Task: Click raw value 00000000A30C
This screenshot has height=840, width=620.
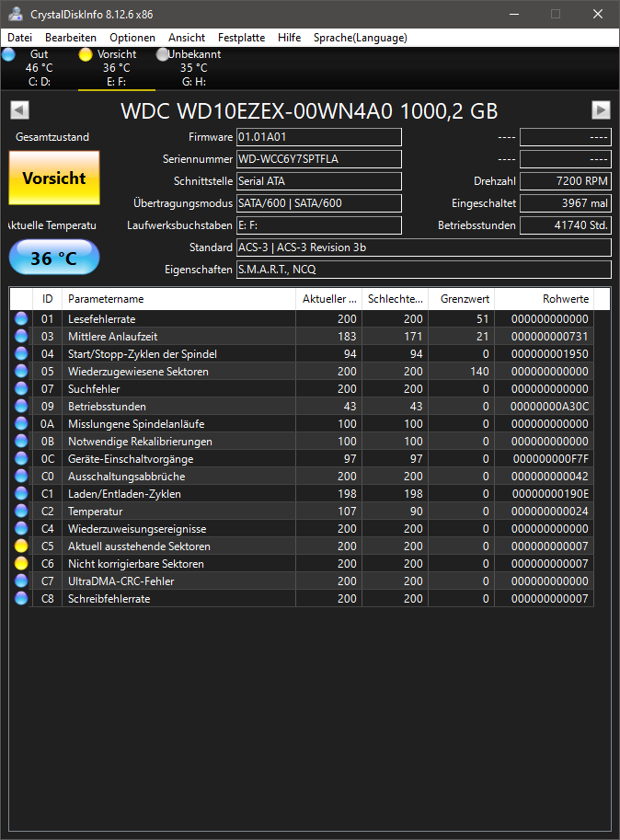Action: 549,407
